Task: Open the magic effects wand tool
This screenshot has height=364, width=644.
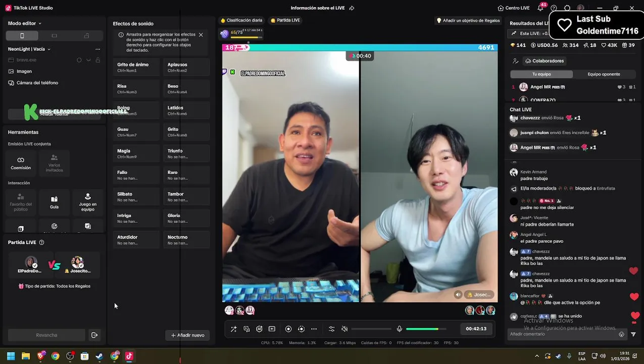Action: click(234, 329)
